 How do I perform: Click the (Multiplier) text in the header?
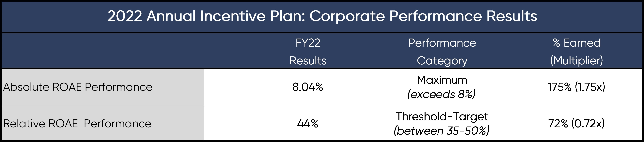[x=576, y=61]
